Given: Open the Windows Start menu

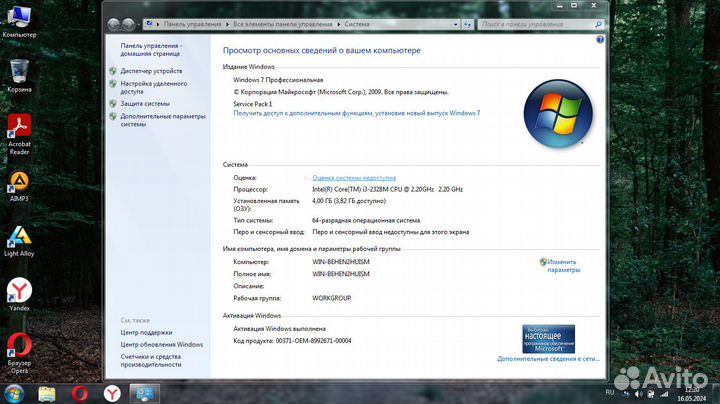Looking at the screenshot, I should 14,393.
